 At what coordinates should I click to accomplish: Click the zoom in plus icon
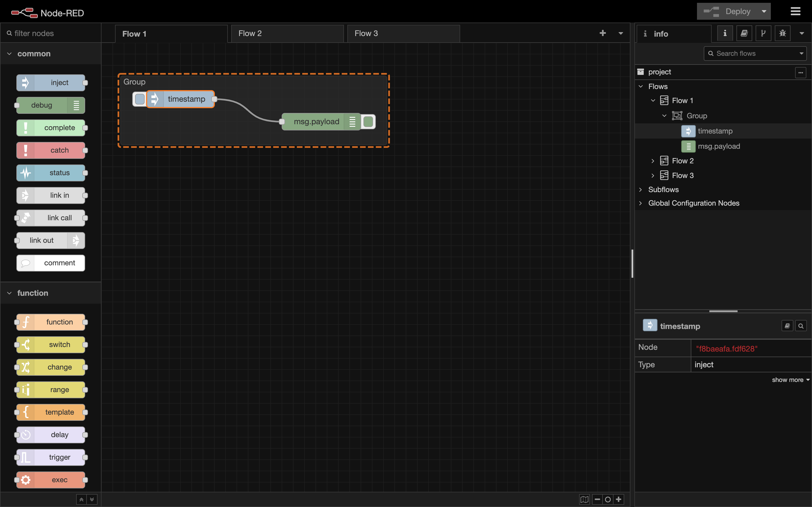pyautogui.click(x=619, y=499)
